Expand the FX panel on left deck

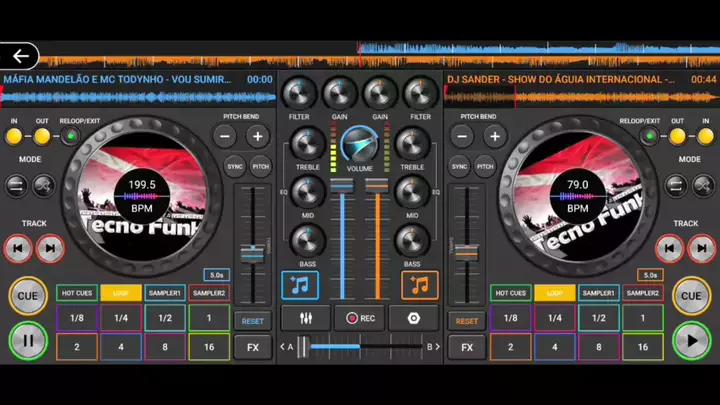[252, 347]
